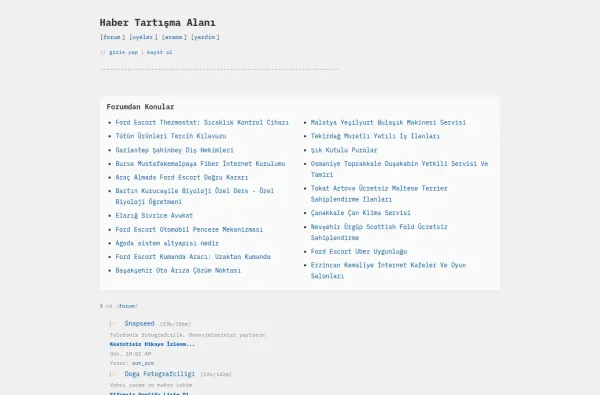Open 'Başakşehir Oto Arıza Çözüm Noktası' topic
This screenshot has width=600, height=395.
tap(178, 270)
